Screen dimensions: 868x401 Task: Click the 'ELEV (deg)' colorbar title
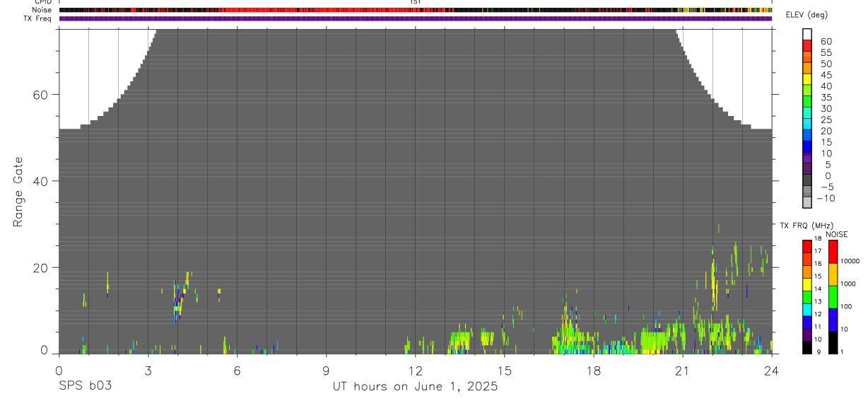[807, 15]
